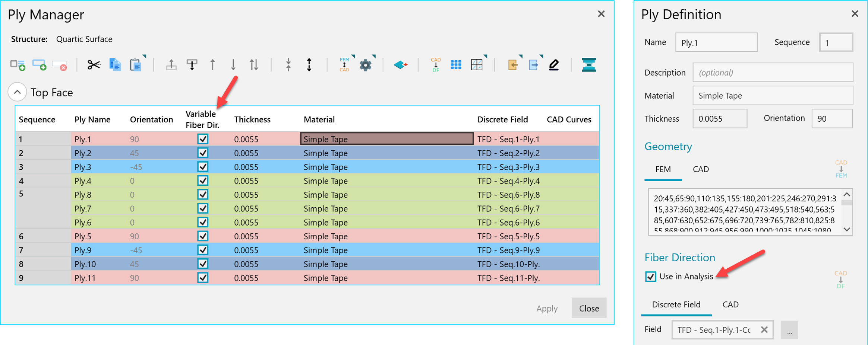The width and height of the screenshot is (868, 345).
Task: Click the delete ply icon
Action: (x=60, y=65)
